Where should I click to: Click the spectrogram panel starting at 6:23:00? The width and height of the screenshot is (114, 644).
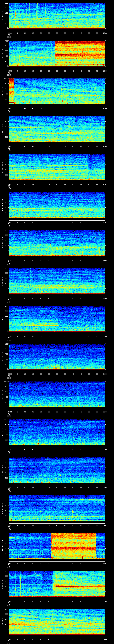tap(57, 357)
